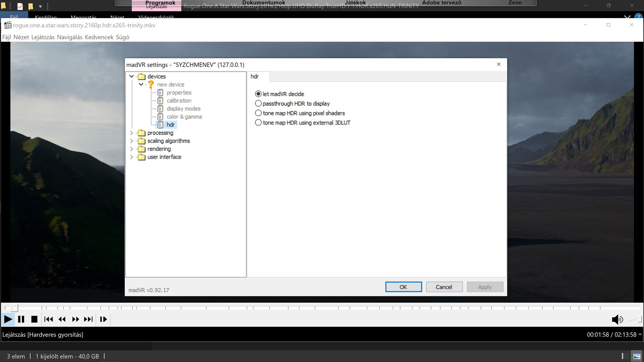Pause the video playback
This screenshot has height=362, width=644.
21,319
